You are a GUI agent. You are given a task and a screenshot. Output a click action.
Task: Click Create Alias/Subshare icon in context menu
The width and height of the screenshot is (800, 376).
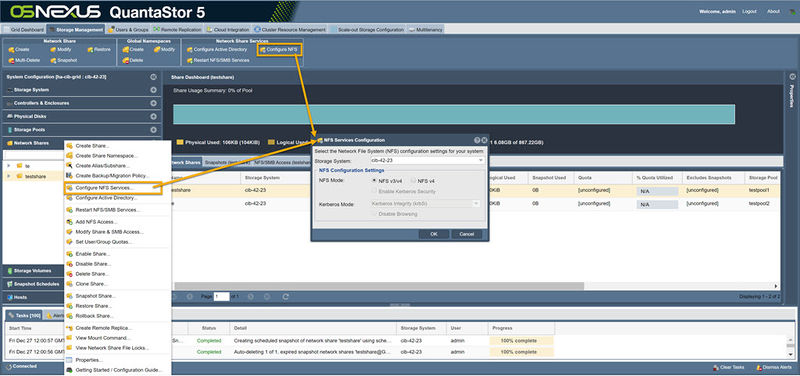69,166
